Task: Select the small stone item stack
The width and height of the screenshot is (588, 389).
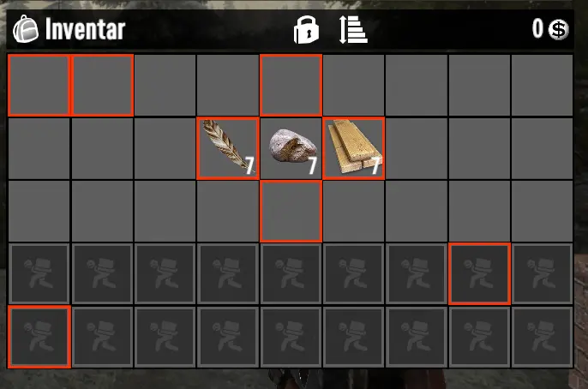Action: (291, 148)
